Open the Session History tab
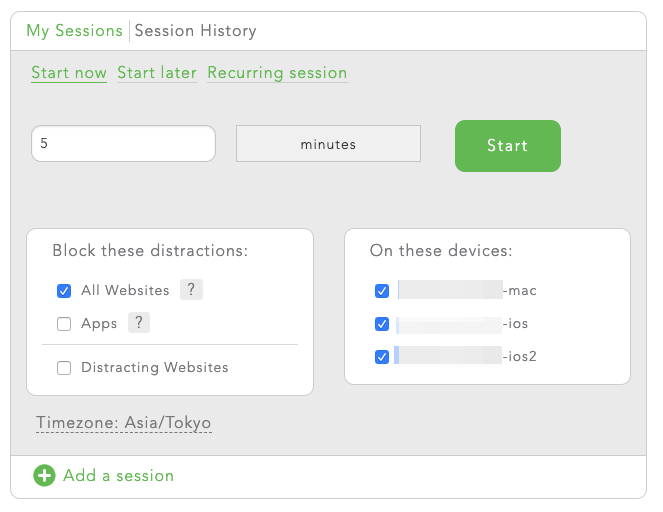The image size is (663, 512). (195, 31)
